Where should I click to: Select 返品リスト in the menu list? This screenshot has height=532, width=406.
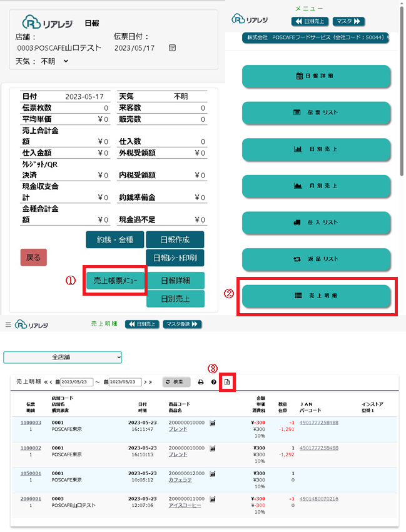316,259
